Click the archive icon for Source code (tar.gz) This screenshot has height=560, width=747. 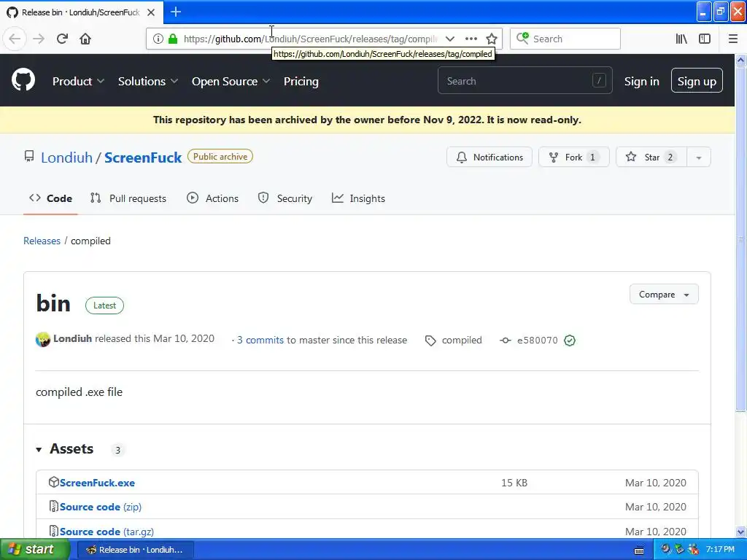[54, 531]
